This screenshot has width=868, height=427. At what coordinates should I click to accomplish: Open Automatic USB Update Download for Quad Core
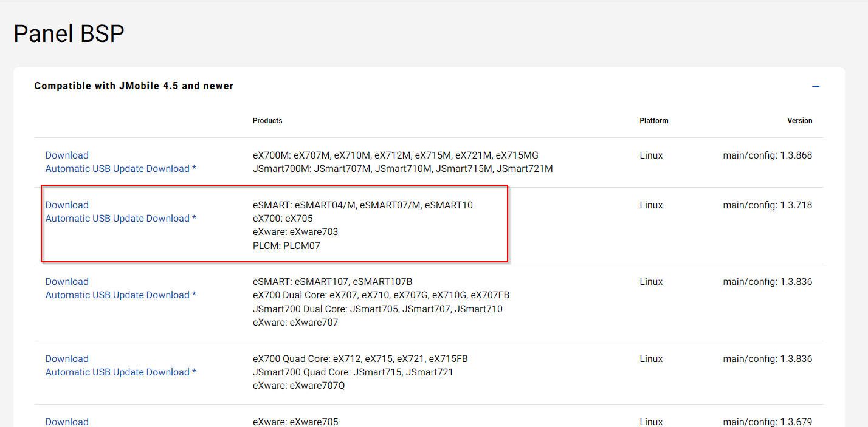coord(121,372)
